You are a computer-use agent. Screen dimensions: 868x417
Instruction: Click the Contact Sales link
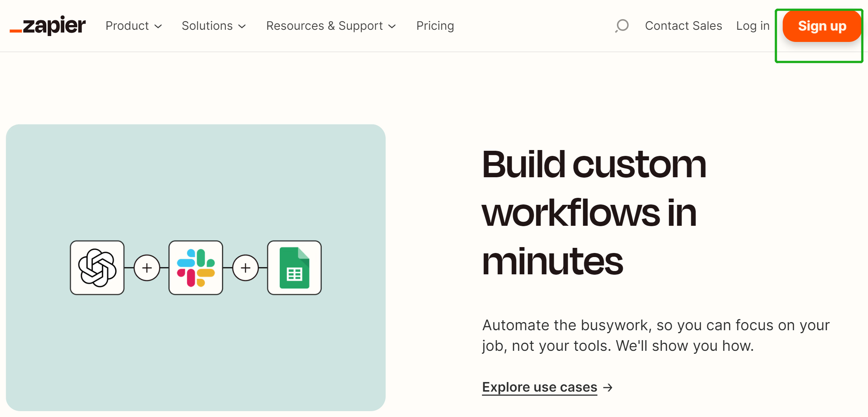(683, 26)
